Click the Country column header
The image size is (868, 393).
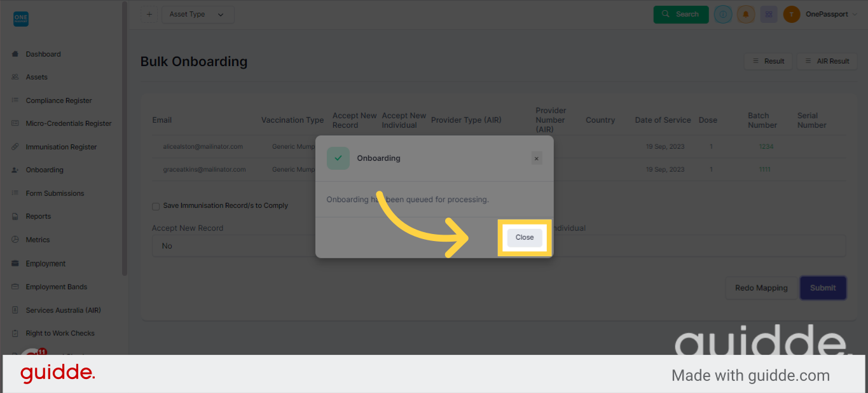pyautogui.click(x=600, y=120)
